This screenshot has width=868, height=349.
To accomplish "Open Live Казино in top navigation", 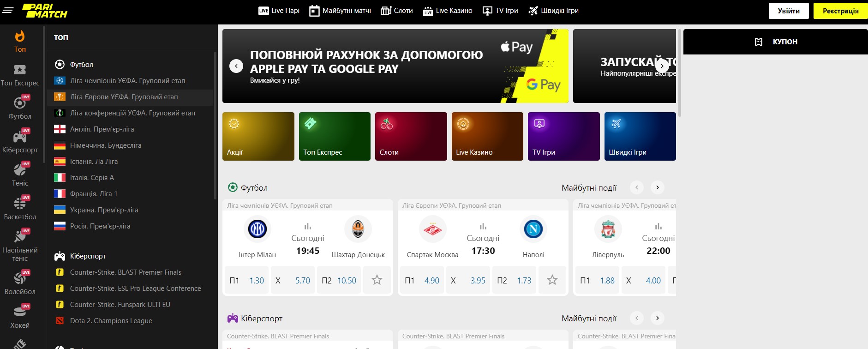I will [x=448, y=11].
